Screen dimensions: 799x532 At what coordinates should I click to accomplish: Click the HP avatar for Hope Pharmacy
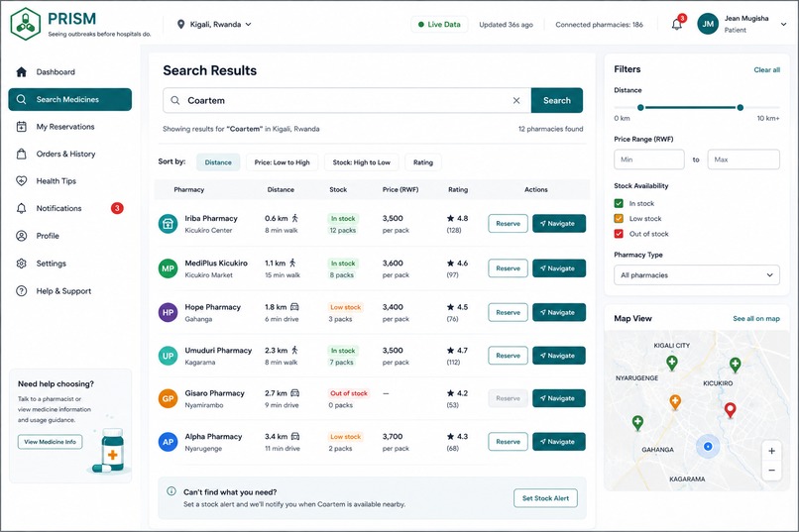[168, 313]
